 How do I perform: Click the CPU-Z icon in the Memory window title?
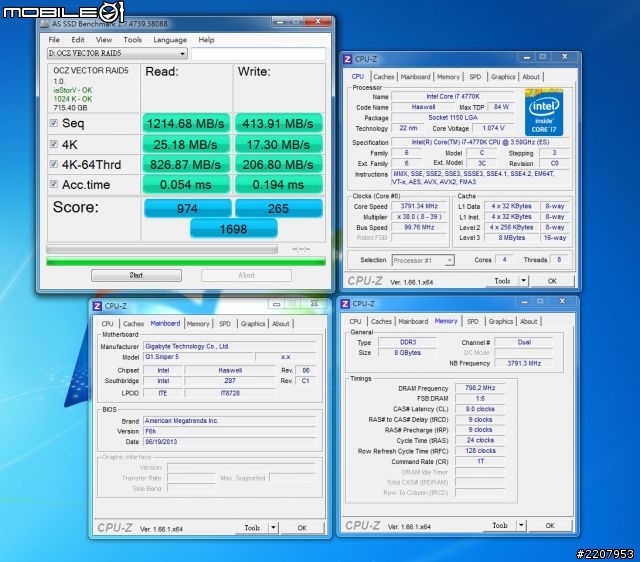(345, 304)
